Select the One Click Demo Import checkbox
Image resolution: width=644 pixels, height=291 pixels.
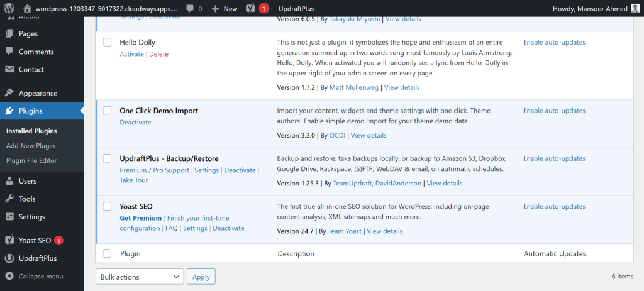click(x=107, y=111)
